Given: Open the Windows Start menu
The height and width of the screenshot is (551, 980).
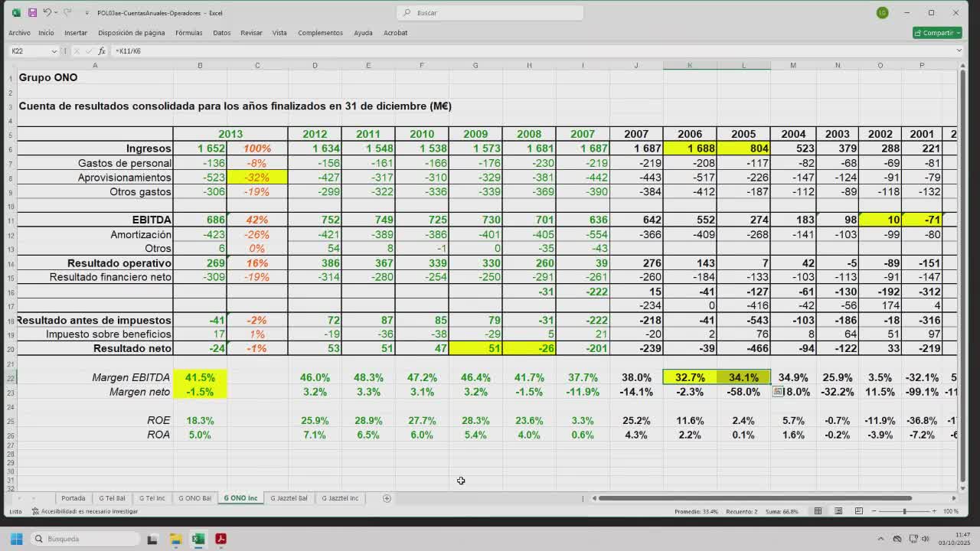Looking at the screenshot, I should [16, 539].
